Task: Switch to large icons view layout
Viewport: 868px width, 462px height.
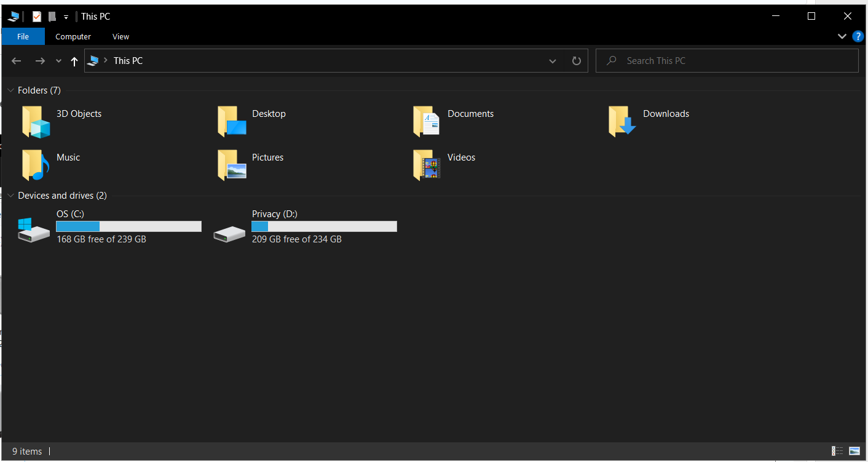Action: pos(854,451)
